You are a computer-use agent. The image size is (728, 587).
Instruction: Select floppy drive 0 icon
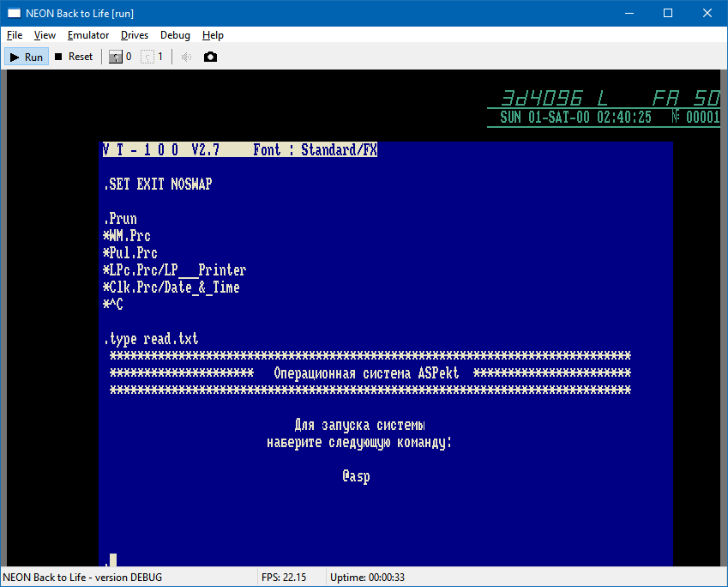pyautogui.click(x=116, y=57)
